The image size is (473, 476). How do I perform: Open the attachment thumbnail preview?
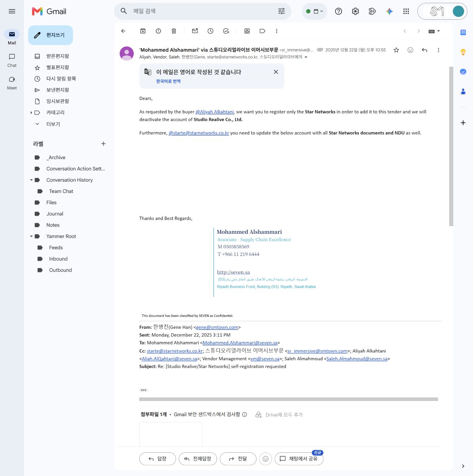pyautogui.click(x=171, y=434)
